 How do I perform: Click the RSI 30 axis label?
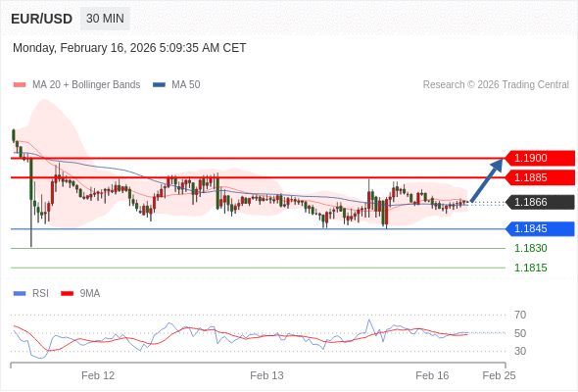point(520,351)
